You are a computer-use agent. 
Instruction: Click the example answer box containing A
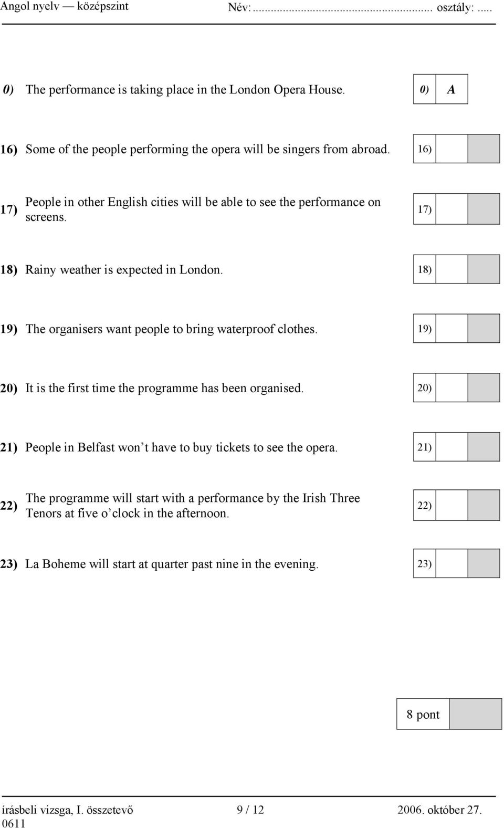(x=451, y=90)
